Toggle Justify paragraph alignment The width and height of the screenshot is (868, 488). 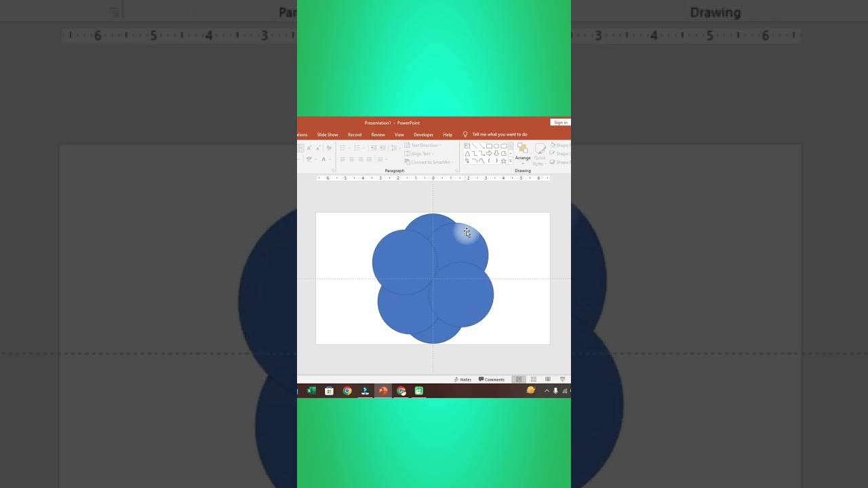(x=369, y=159)
